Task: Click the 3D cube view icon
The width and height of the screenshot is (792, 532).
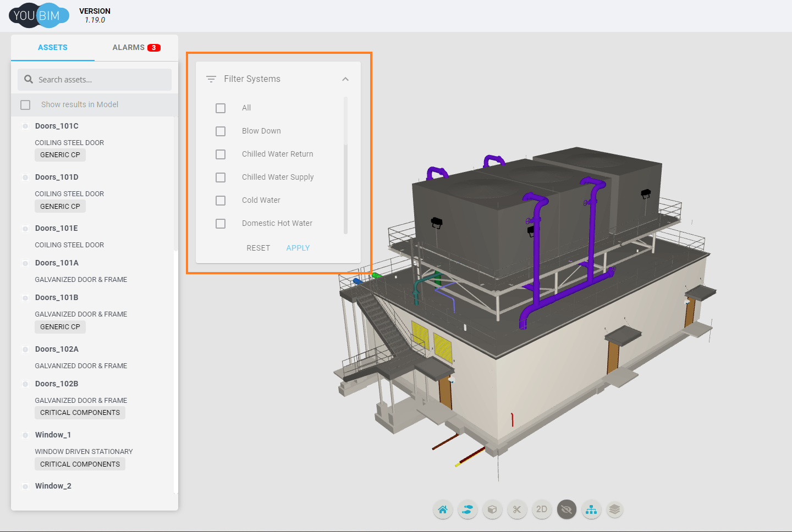Action: [492, 509]
